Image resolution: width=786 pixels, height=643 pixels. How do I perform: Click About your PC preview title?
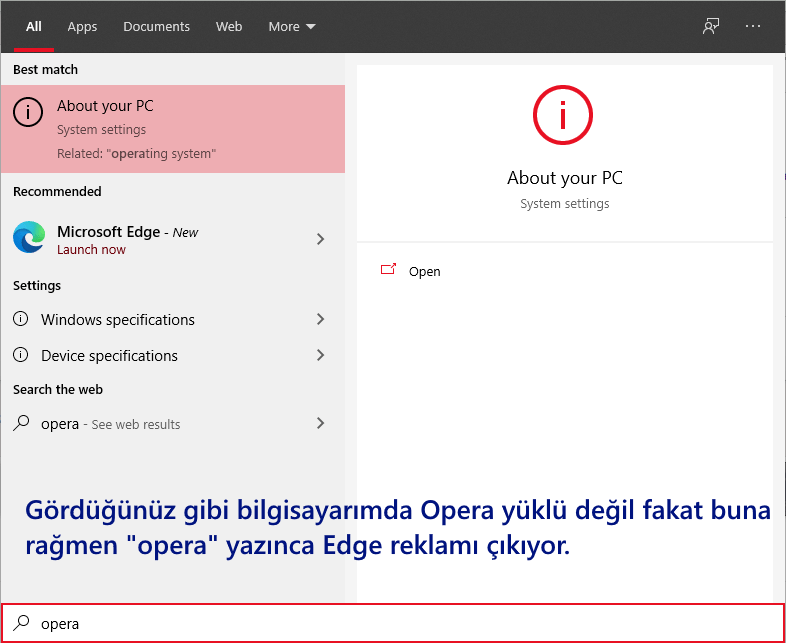point(565,178)
